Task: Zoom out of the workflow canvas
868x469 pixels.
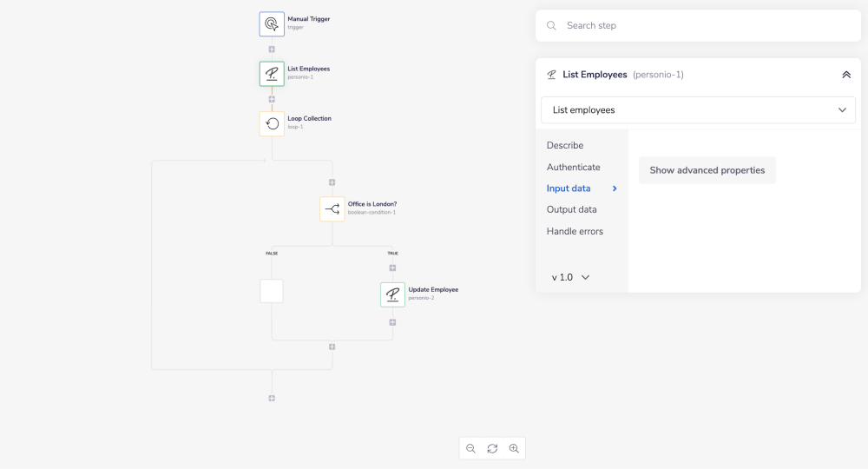Action: click(x=470, y=448)
